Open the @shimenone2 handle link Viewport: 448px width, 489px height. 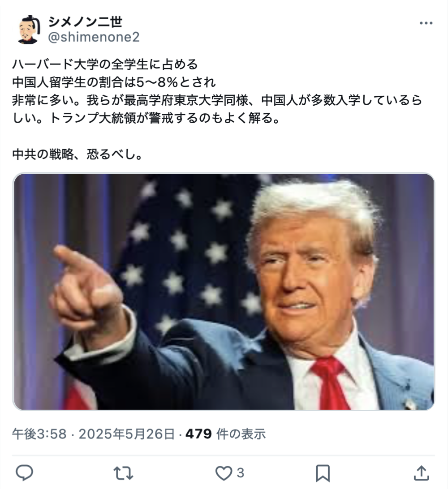[94, 37]
